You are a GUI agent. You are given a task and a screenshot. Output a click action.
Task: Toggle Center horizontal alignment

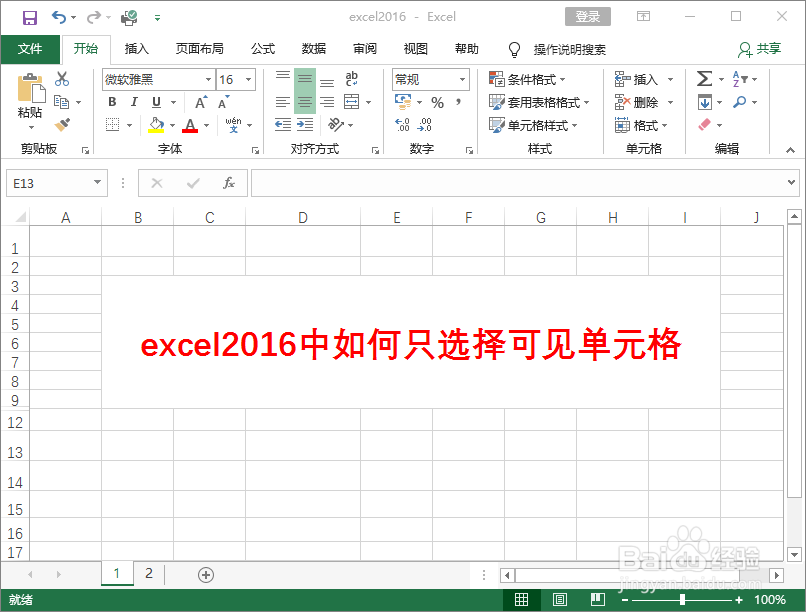tap(305, 102)
